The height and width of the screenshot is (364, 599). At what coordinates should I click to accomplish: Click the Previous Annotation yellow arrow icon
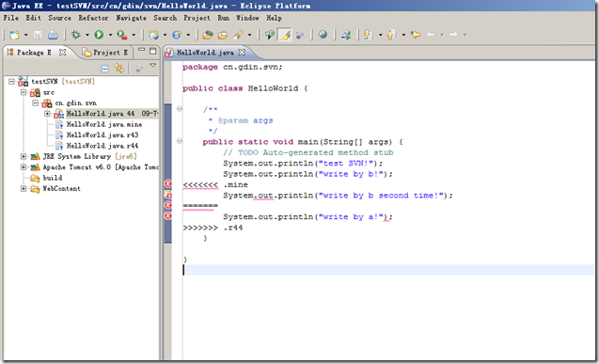point(391,35)
